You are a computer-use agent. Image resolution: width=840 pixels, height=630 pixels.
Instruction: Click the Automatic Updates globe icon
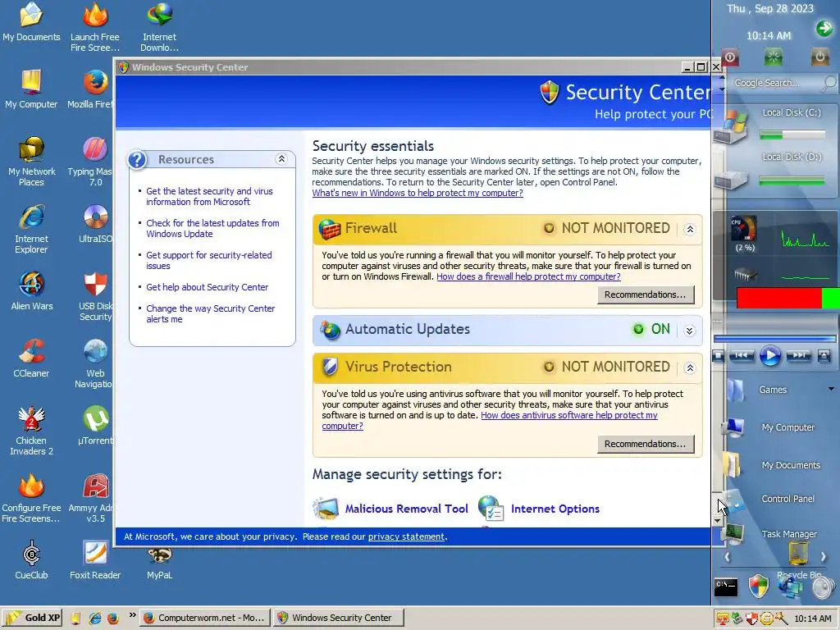[330, 330]
